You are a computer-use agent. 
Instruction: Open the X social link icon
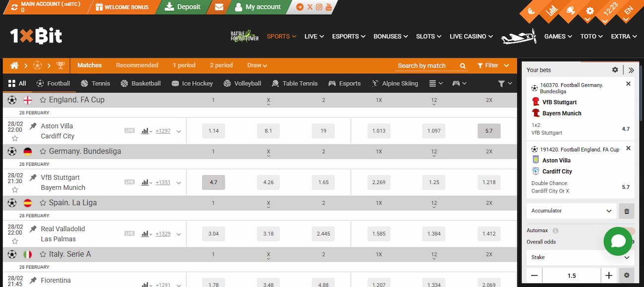[310, 7]
